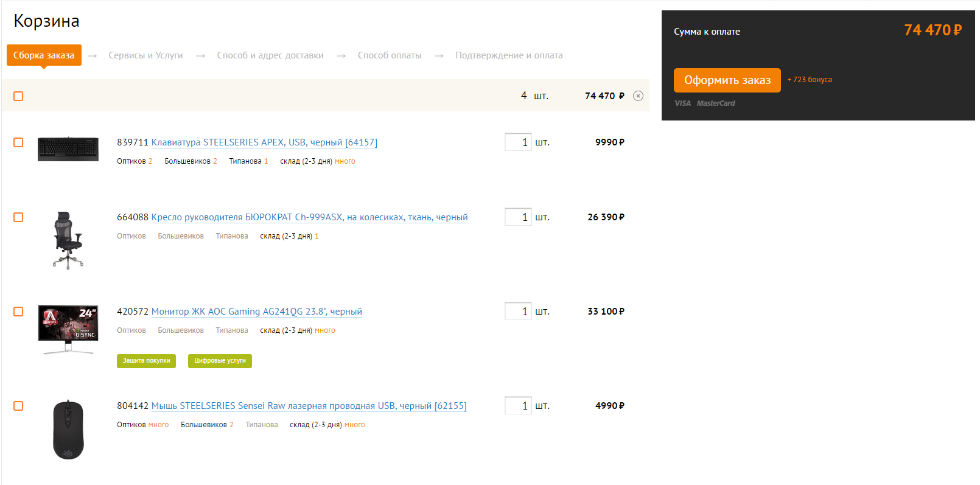Click the quantity field for the AOC monitor
980x485 pixels.
[518, 312]
